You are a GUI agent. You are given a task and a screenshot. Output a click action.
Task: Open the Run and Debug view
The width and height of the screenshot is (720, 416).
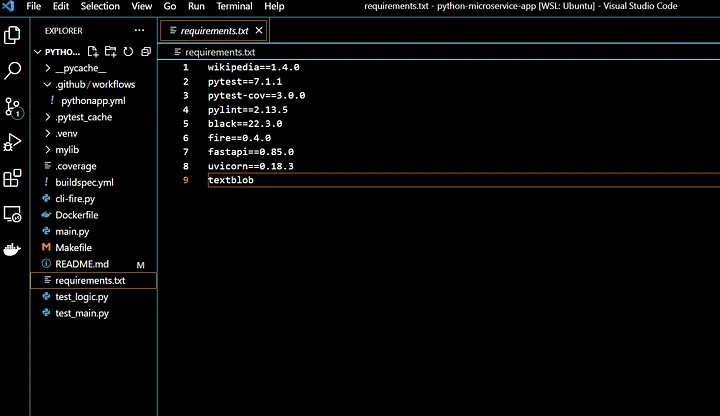[x=12, y=142]
